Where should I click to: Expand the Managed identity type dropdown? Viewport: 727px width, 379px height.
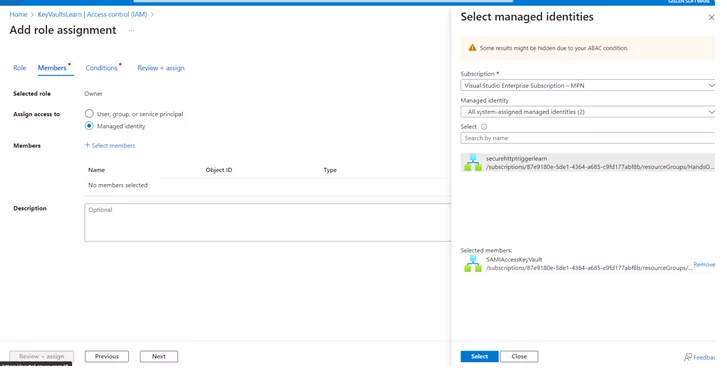[587, 112]
